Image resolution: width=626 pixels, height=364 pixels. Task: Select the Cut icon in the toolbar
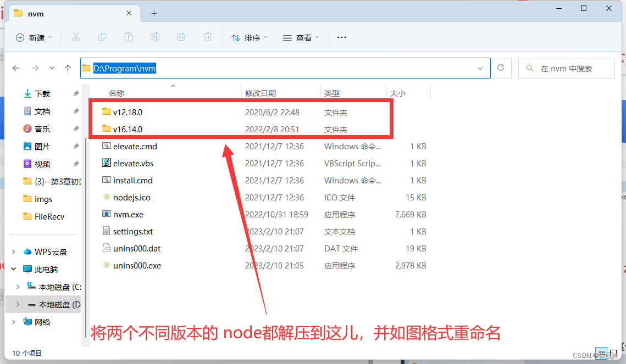[76, 37]
